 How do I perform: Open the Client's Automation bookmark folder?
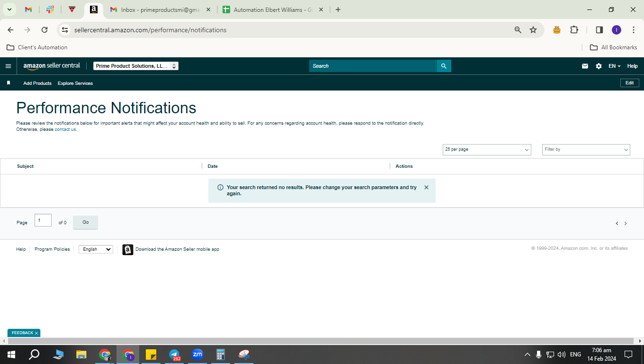coord(37,47)
